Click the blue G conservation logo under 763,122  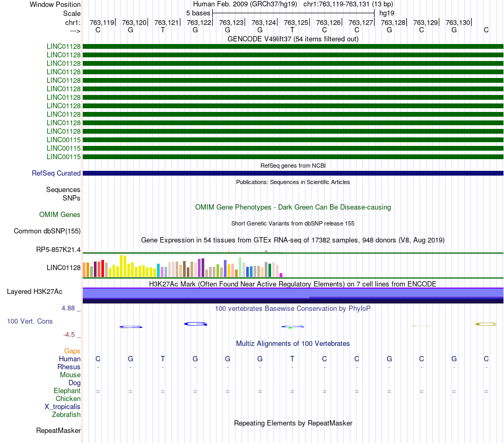[195, 324]
